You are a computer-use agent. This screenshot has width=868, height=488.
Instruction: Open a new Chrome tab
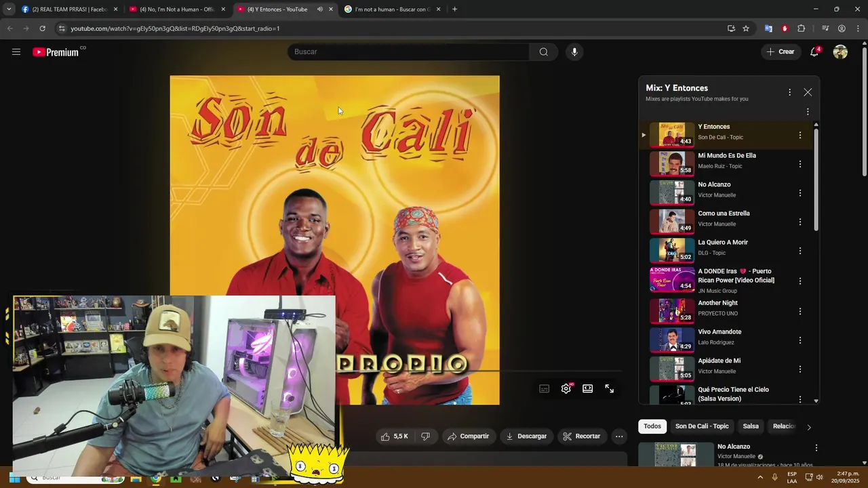tap(454, 9)
